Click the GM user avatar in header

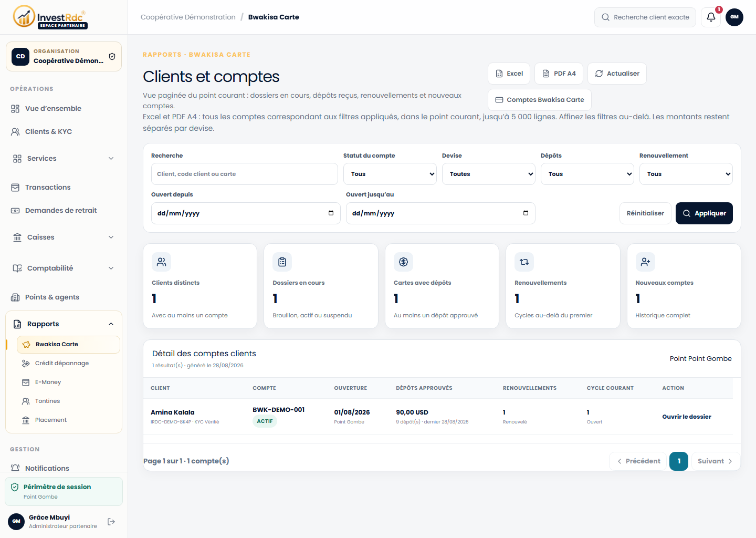pos(734,17)
